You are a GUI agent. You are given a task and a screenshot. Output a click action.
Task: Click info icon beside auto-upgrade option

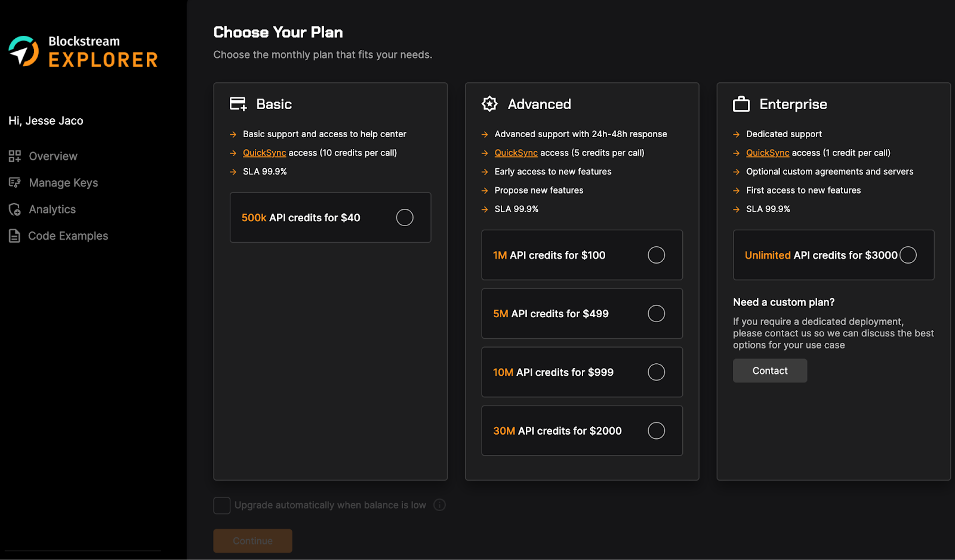[439, 505]
